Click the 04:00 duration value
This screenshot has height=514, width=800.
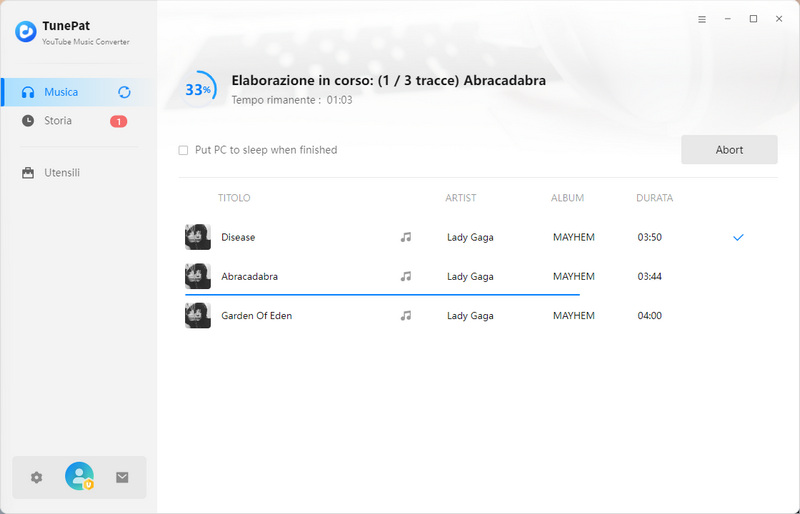point(649,316)
